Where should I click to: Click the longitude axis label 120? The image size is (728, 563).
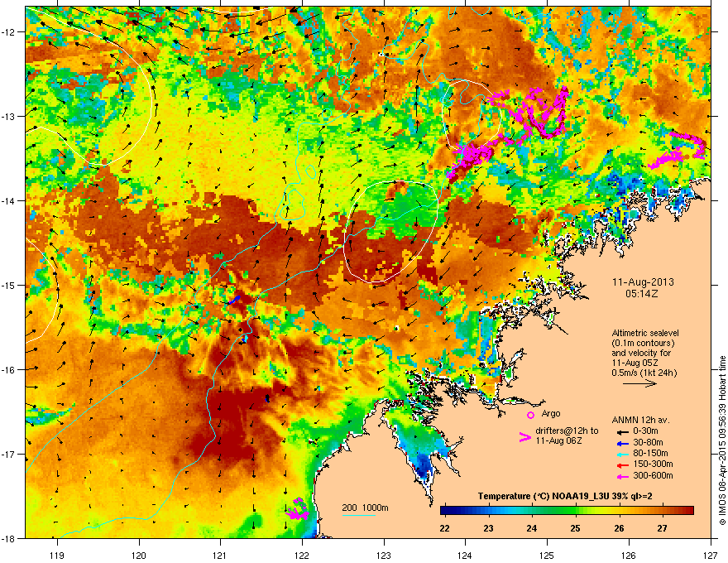tap(139, 555)
